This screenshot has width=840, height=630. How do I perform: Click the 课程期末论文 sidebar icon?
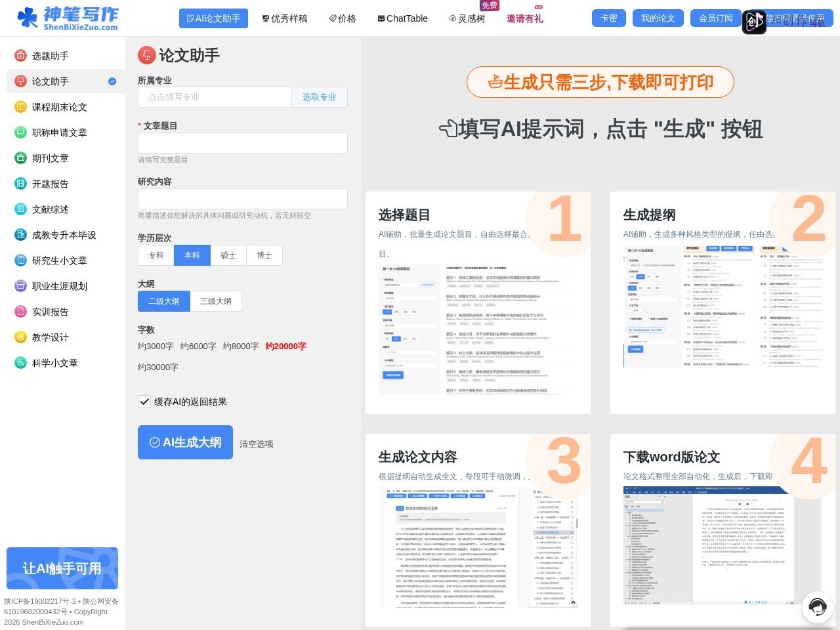(x=20, y=107)
